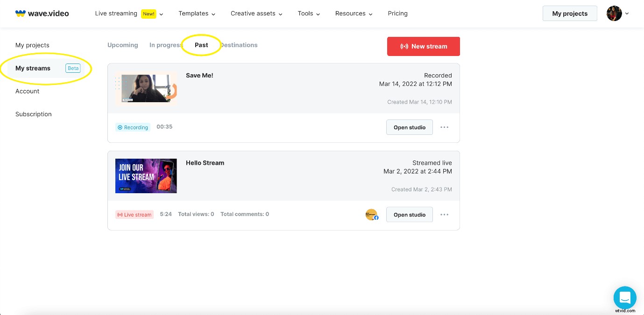The image size is (644, 315).
Task: Open the support chat bubble
Action: coord(625,298)
